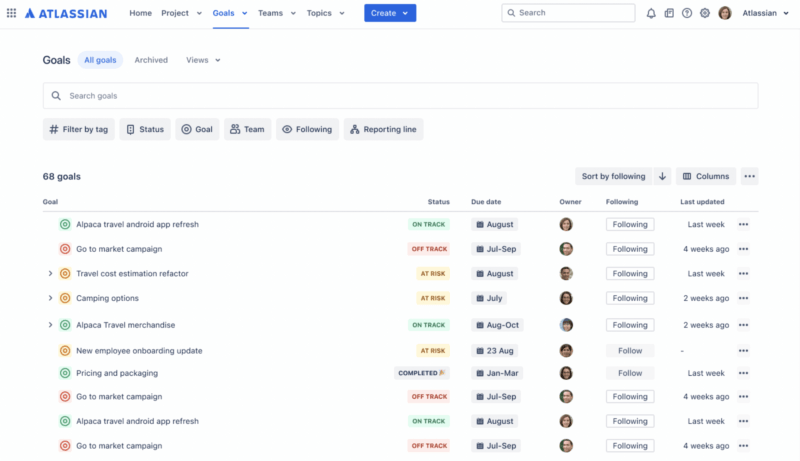The image size is (800, 461).
Task: Click the Due date column header
Action: (x=486, y=202)
